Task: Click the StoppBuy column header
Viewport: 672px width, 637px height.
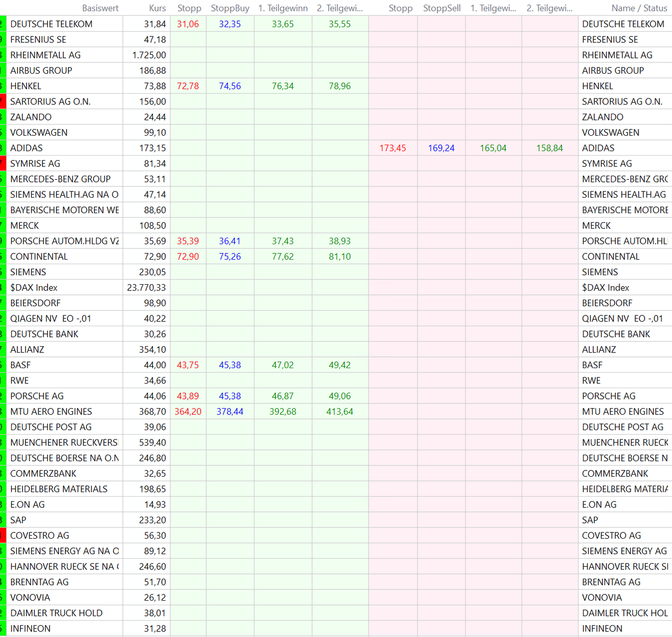Action: click(x=230, y=8)
